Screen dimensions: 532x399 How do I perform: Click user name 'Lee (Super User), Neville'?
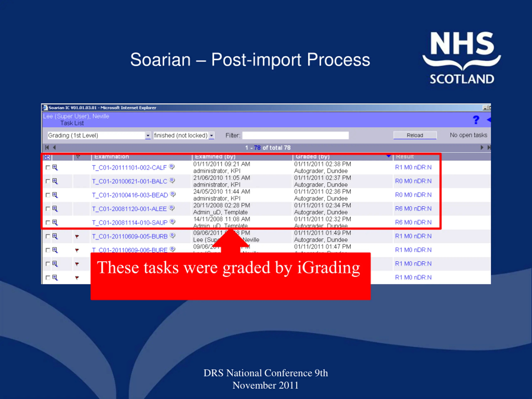pyautogui.click(x=76, y=116)
